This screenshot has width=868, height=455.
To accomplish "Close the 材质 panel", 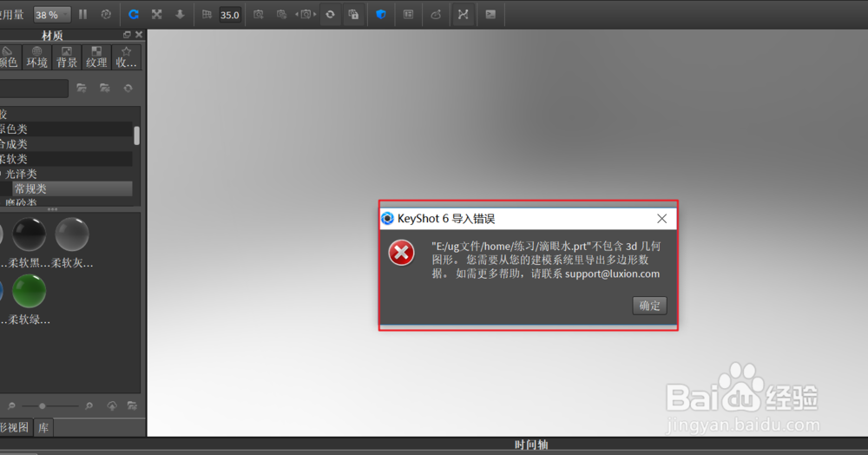I will (x=139, y=35).
